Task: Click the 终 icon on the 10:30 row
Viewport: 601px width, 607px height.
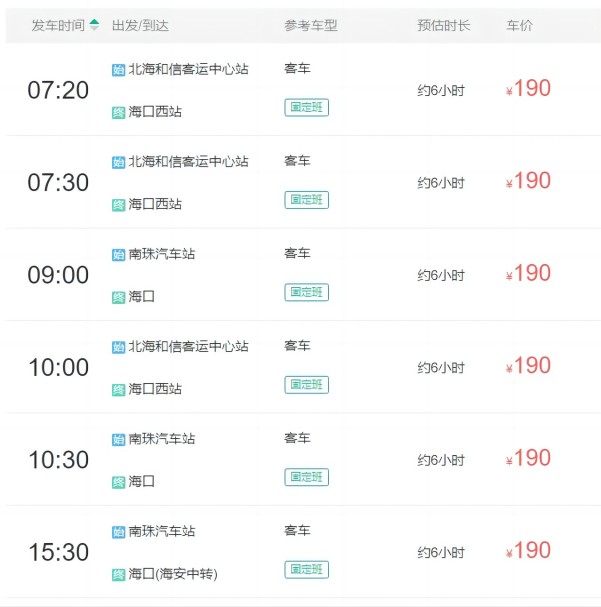Action: point(118,482)
